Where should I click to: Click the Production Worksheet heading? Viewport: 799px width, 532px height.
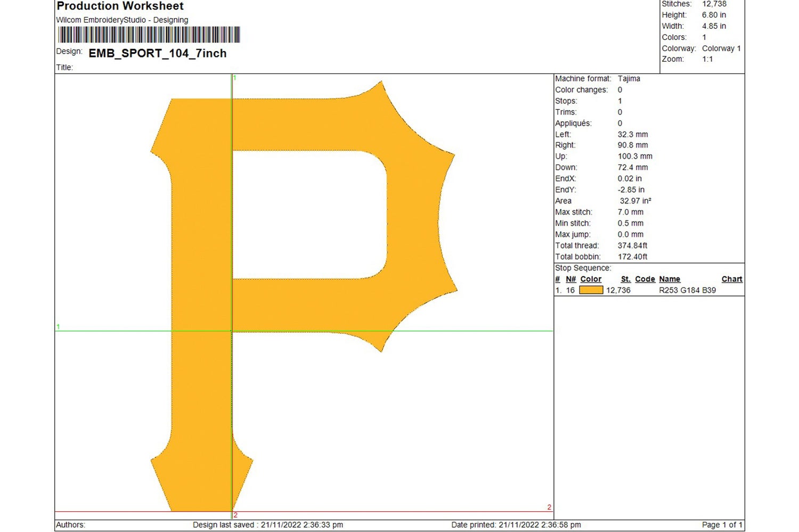[119, 6]
